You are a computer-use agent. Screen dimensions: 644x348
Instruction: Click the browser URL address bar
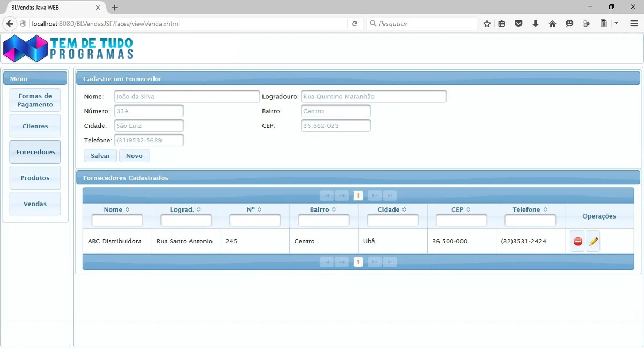click(188, 24)
